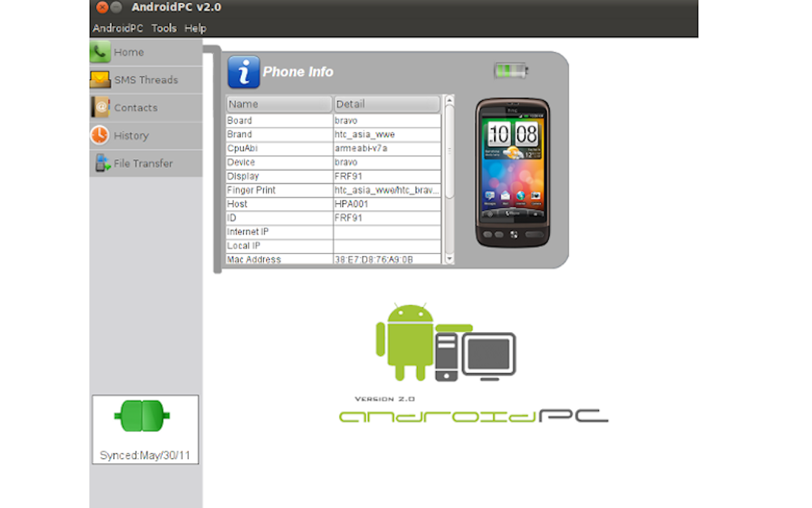Viewport: 812px width, 508px height.
Task: Select the Host row name cell
Action: [x=280, y=204]
